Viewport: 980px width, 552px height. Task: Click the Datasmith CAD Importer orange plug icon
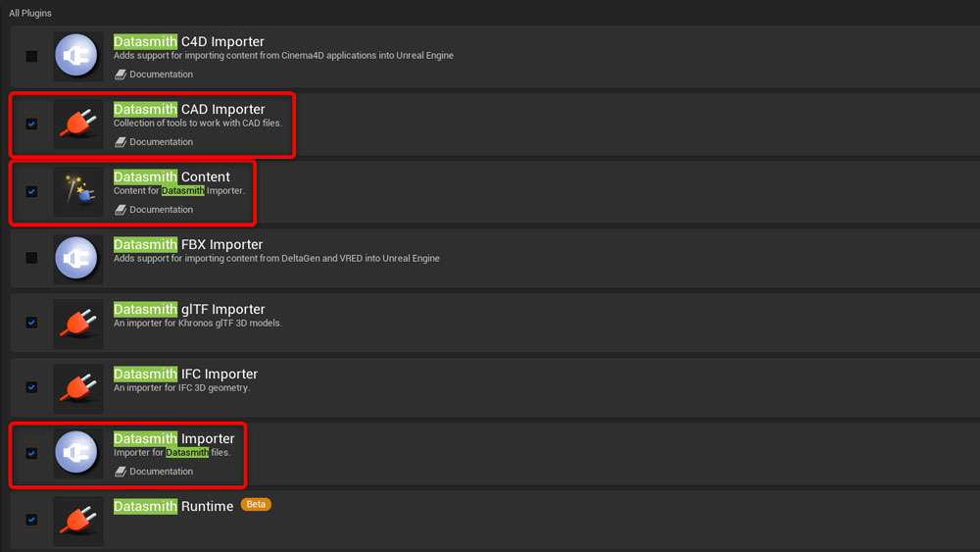77,124
